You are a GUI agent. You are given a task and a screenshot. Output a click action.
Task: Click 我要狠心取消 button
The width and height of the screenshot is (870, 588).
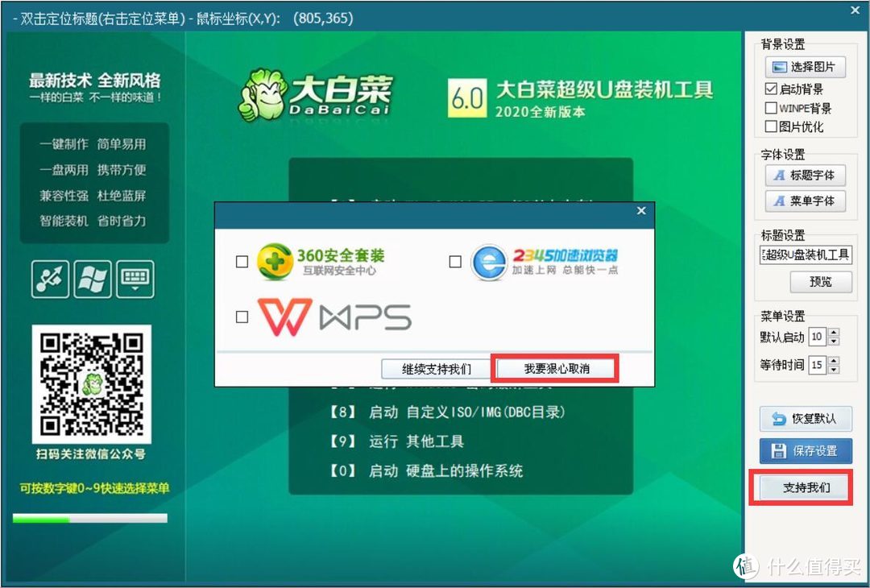(556, 369)
